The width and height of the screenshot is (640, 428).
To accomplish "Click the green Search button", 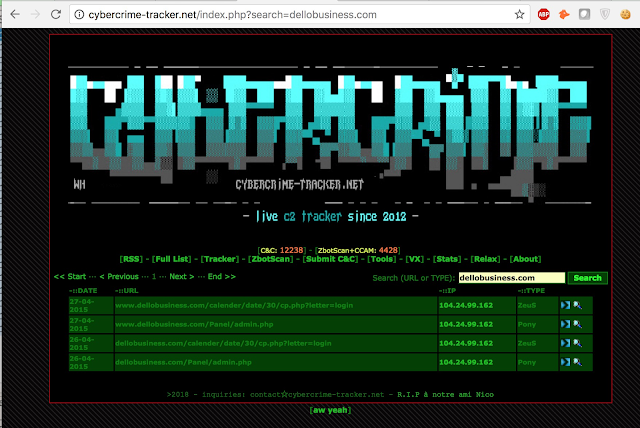I will click(587, 278).
